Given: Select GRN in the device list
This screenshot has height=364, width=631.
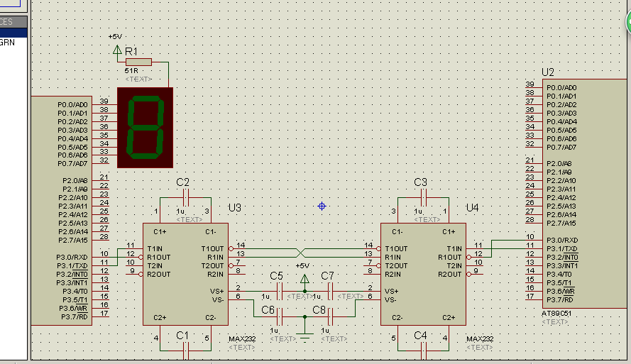Looking at the screenshot, I should (7, 43).
